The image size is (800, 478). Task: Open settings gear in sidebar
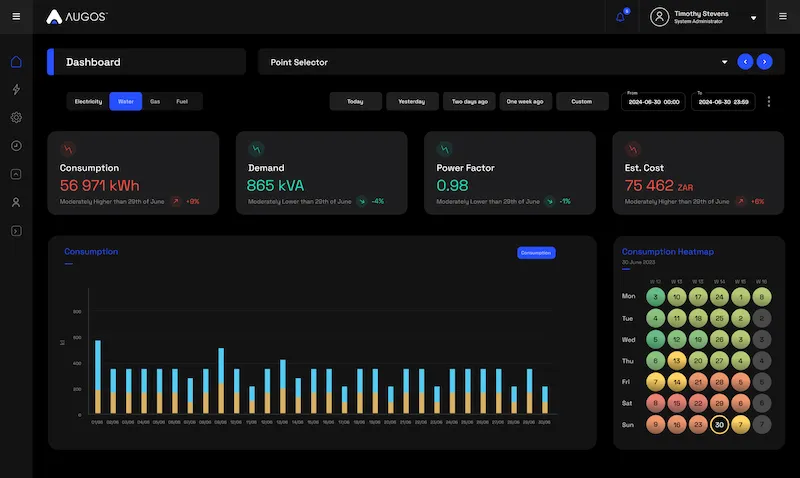pos(16,117)
